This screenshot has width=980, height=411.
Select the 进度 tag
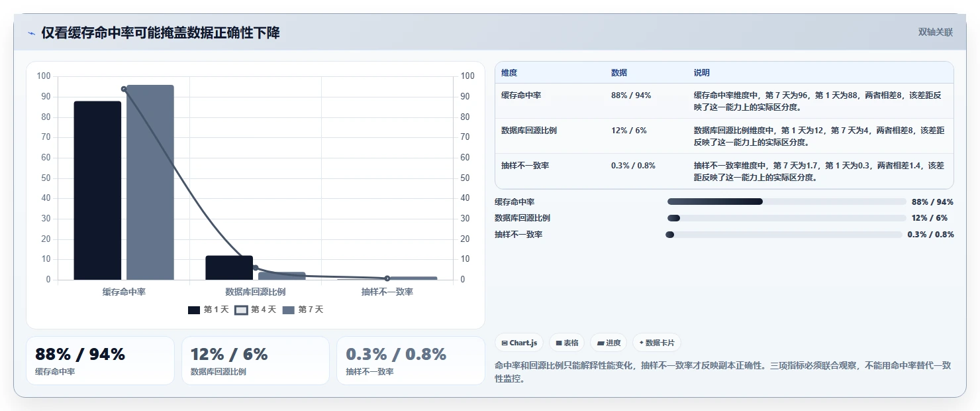609,343
